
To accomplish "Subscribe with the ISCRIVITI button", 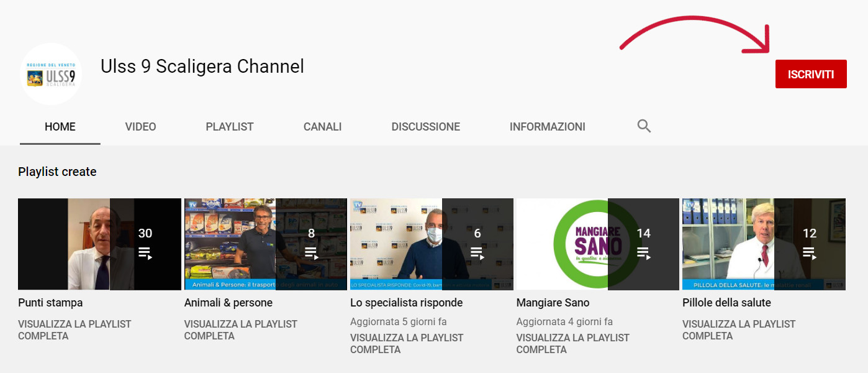I will (811, 74).
